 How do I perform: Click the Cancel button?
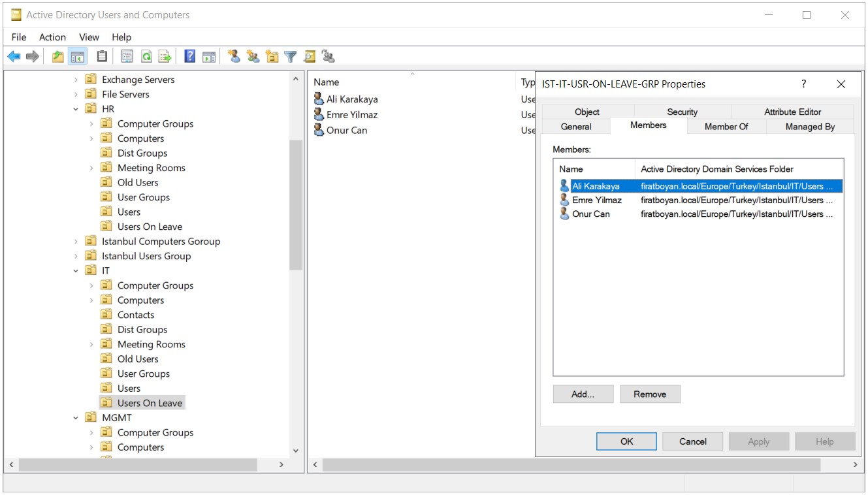pos(693,441)
